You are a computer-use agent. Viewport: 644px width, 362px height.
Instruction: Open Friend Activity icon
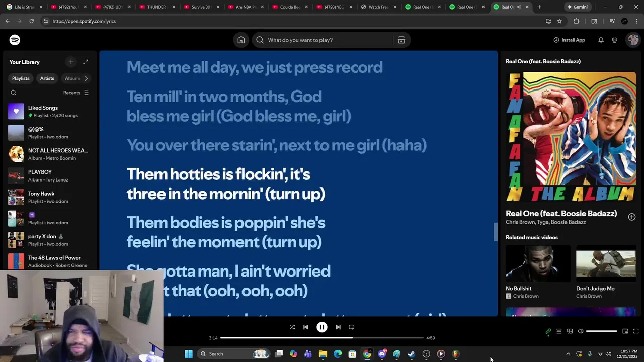click(x=614, y=40)
